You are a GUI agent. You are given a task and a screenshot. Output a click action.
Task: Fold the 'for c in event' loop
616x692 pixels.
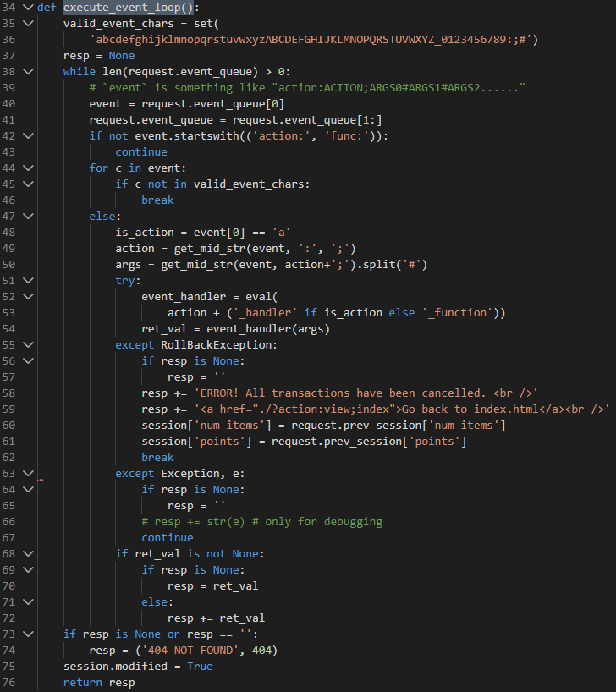28,168
